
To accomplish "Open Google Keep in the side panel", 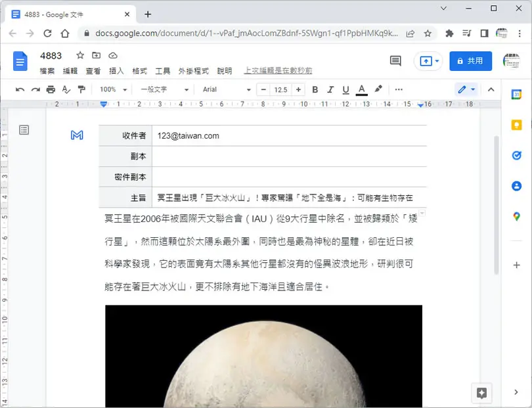I will point(516,125).
